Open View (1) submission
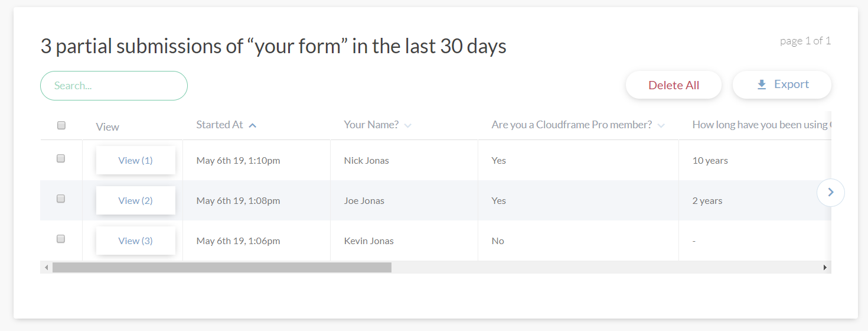868x331 pixels. pyautogui.click(x=136, y=160)
